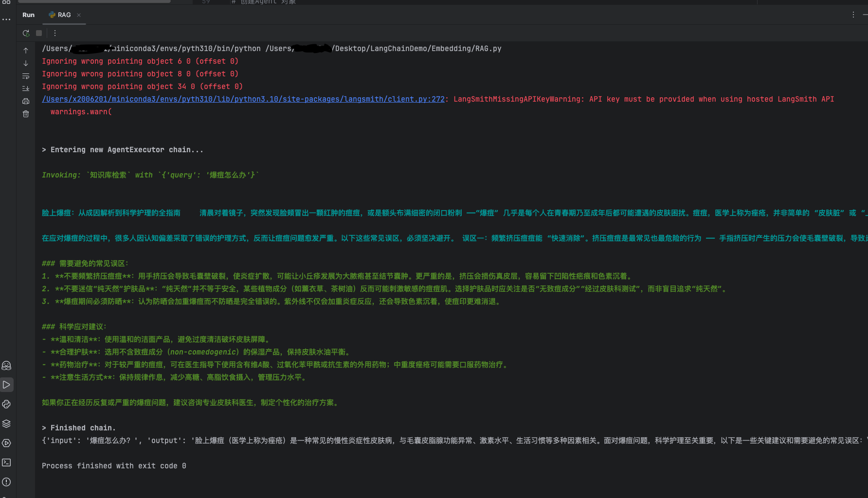The width and height of the screenshot is (868, 498).
Task: Click 'Ignoring wrong pointing object 34 0' line
Action: tap(142, 87)
